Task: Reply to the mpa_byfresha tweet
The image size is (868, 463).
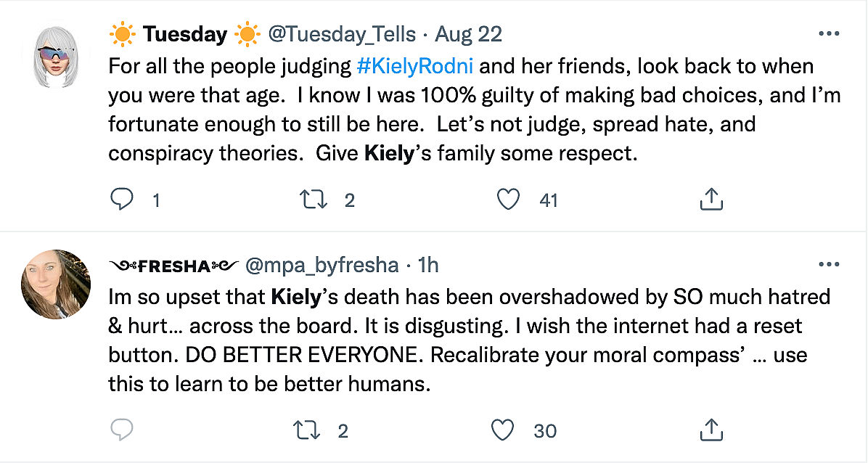Action: (120, 430)
